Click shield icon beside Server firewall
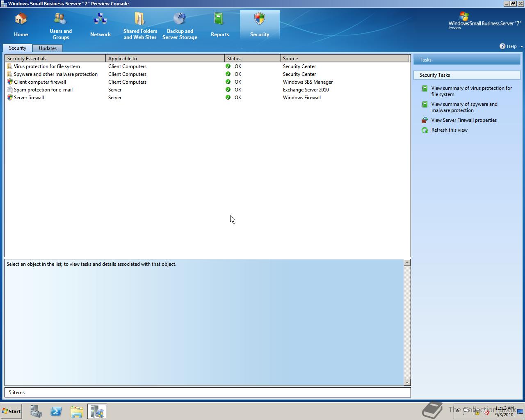 click(x=10, y=97)
